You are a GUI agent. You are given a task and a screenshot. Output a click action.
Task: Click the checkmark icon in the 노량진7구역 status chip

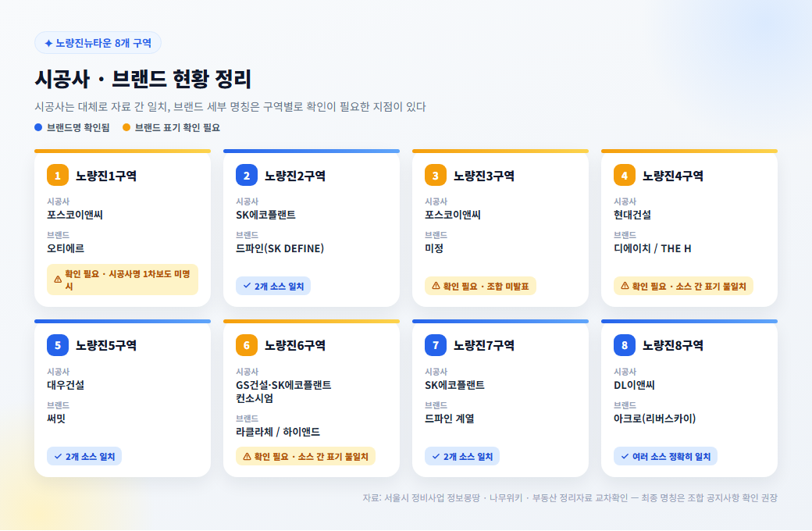pyautogui.click(x=436, y=456)
